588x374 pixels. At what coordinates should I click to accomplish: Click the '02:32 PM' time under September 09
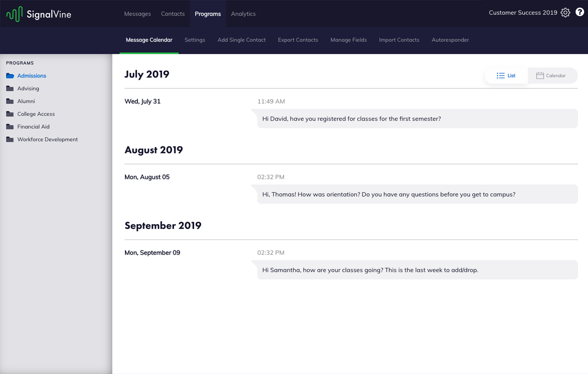click(271, 253)
